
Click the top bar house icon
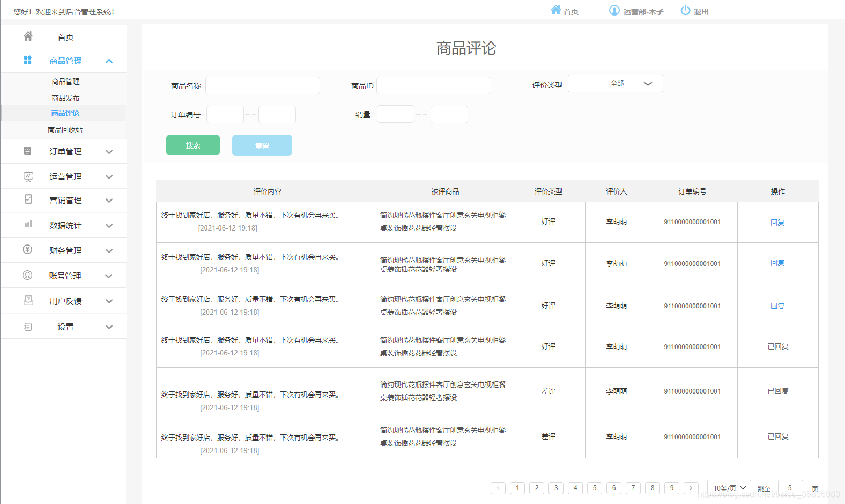555,10
